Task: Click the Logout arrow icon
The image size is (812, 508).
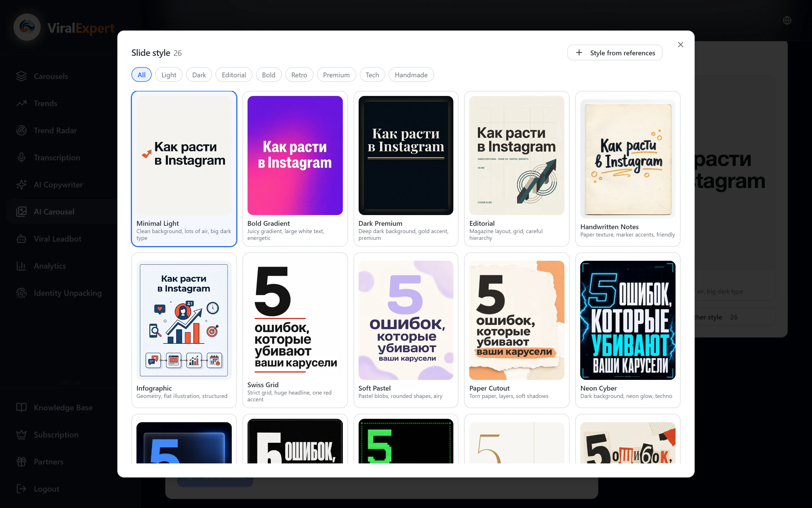Action: click(x=21, y=489)
